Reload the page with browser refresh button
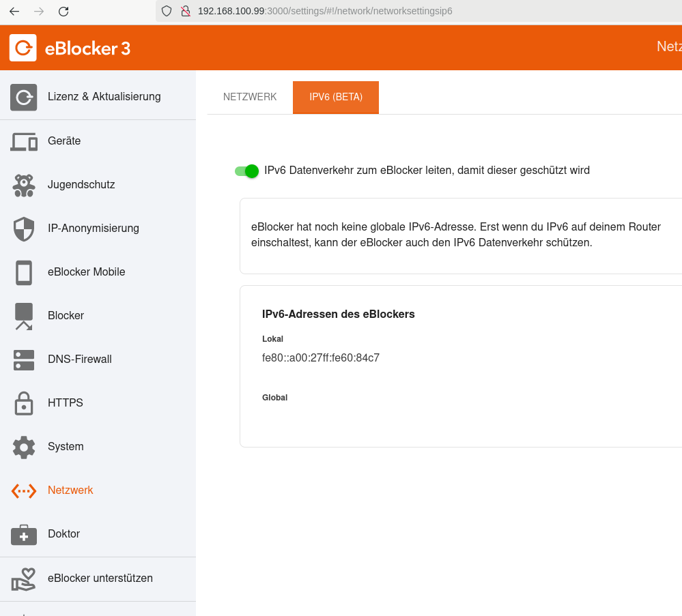The image size is (682, 616). (63, 12)
